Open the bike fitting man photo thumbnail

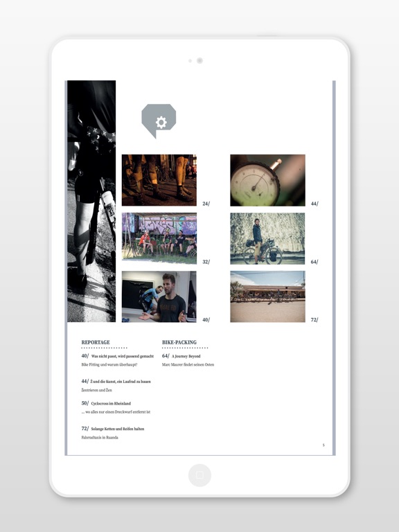[159, 296]
